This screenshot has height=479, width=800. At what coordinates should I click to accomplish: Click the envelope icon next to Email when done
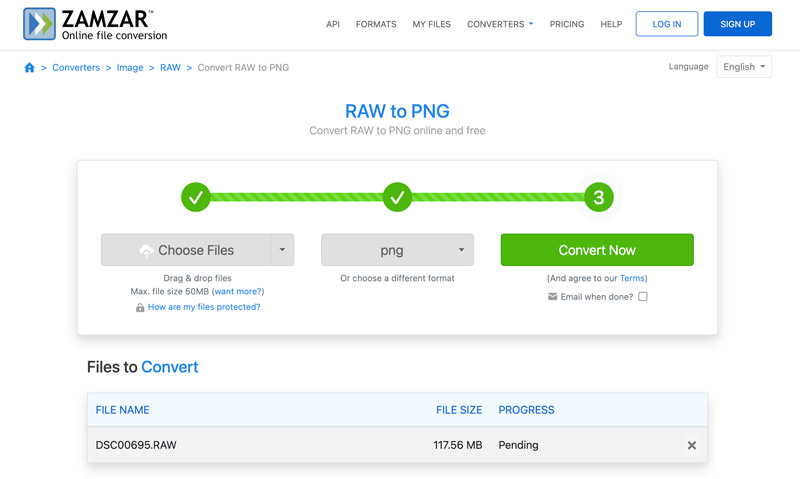[x=553, y=296]
